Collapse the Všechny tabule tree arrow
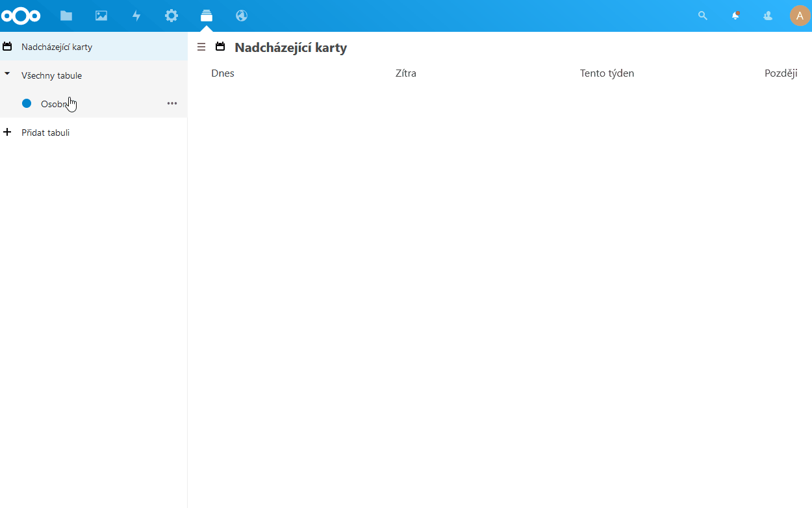The image size is (812, 508). pyautogui.click(x=7, y=75)
